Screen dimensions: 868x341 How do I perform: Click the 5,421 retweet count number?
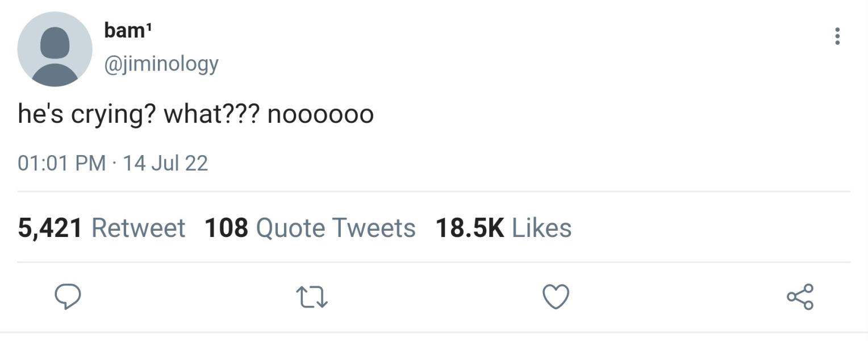point(50,228)
